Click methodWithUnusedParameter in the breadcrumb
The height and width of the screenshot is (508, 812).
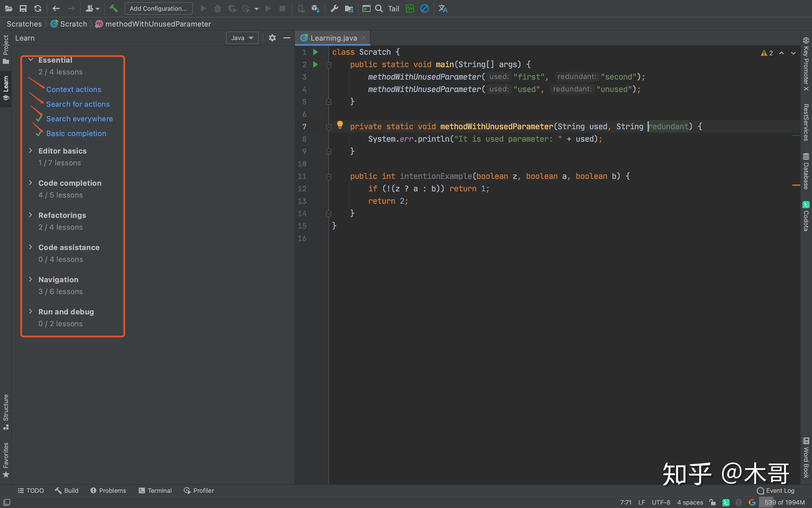(x=153, y=24)
